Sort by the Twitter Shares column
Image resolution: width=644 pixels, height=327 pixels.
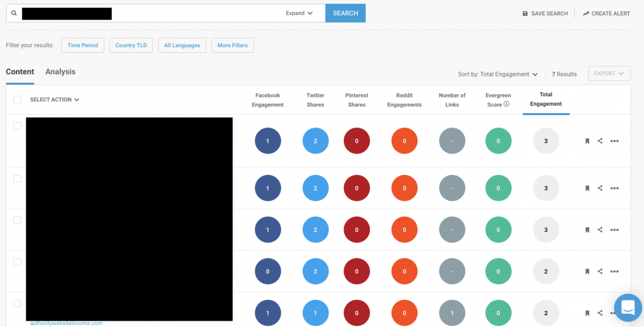click(316, 100)
